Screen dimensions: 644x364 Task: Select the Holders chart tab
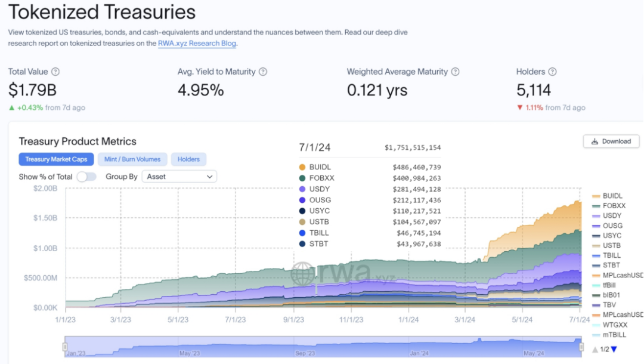click(188, 159)
